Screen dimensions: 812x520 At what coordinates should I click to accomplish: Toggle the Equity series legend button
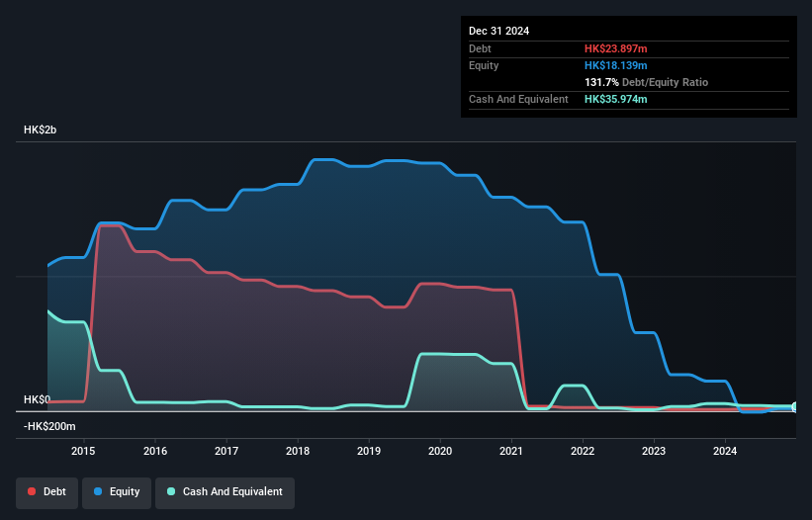point(117,492)
